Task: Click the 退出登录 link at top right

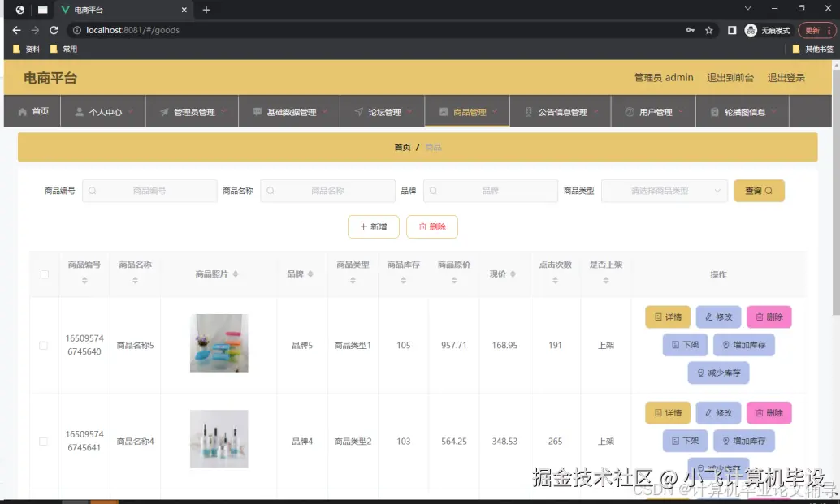Action: pos(785,77)
